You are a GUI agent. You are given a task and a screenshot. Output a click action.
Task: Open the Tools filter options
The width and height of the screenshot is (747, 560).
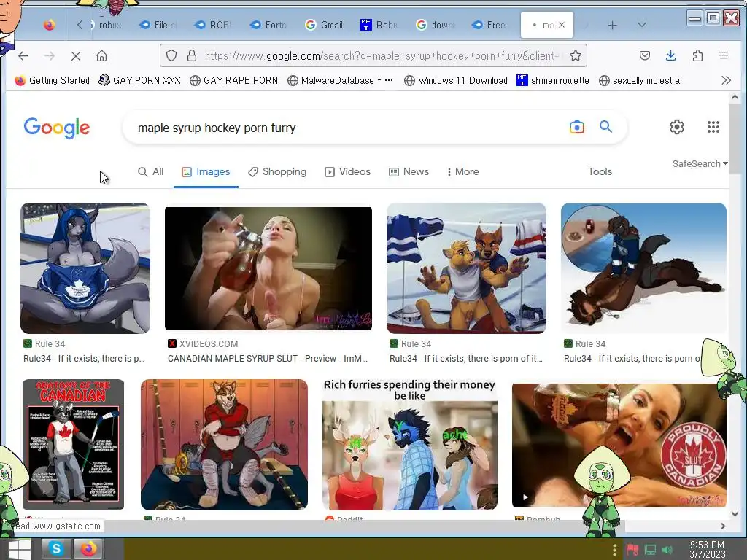click(600, 172)
